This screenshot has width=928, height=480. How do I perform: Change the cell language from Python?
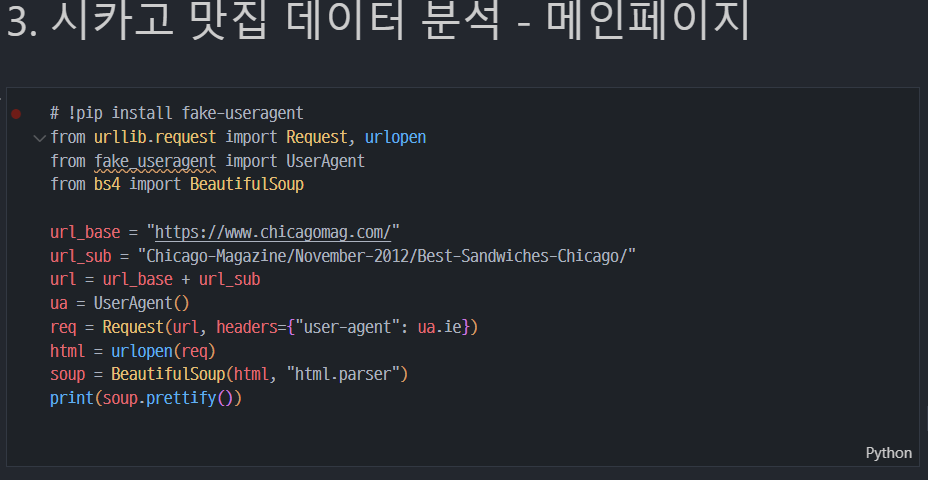point(889,453)
